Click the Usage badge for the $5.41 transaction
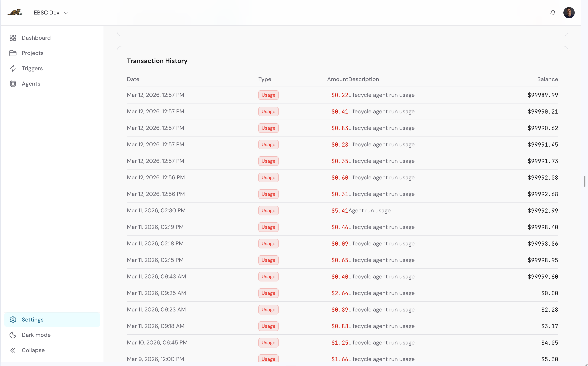This screenshot has height=366, width=588. (x=268, y=210)
